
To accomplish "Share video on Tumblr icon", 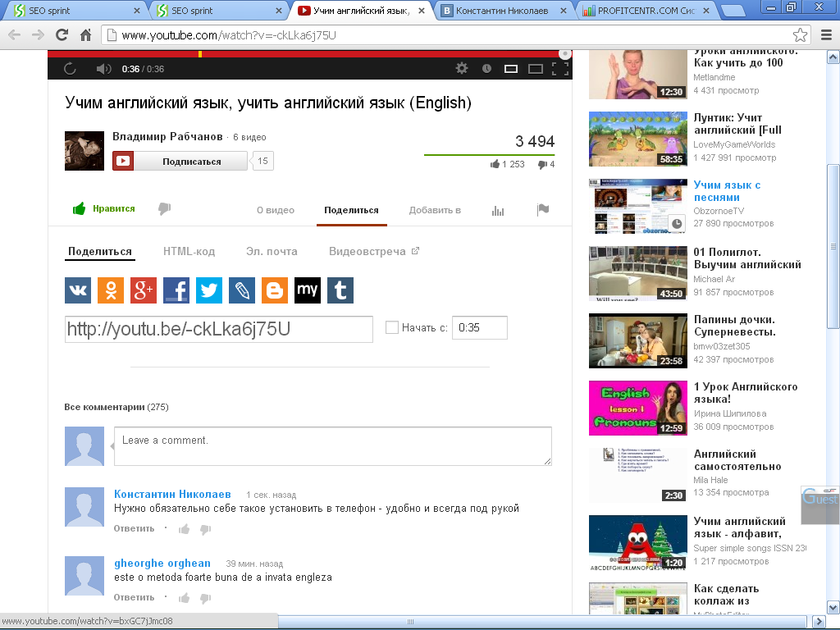I will click(340, 290).
